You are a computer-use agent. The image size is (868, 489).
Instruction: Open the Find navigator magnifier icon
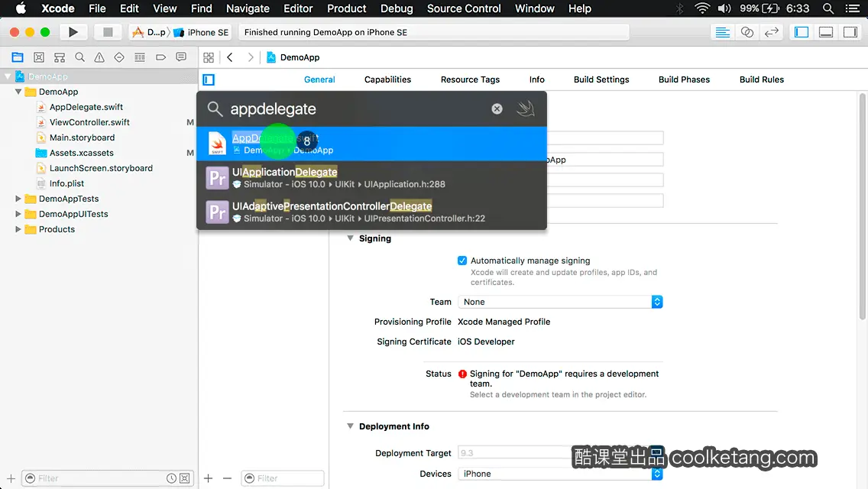(79, 57)
